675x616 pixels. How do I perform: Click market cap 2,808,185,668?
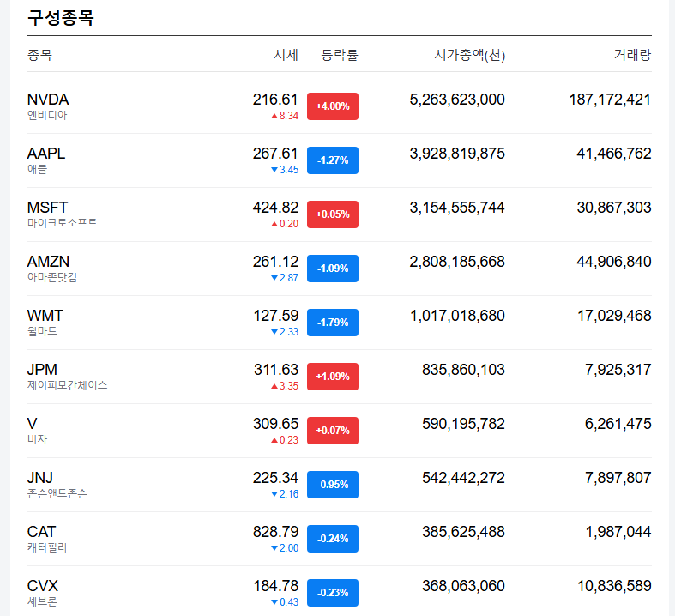pos(457,262)
